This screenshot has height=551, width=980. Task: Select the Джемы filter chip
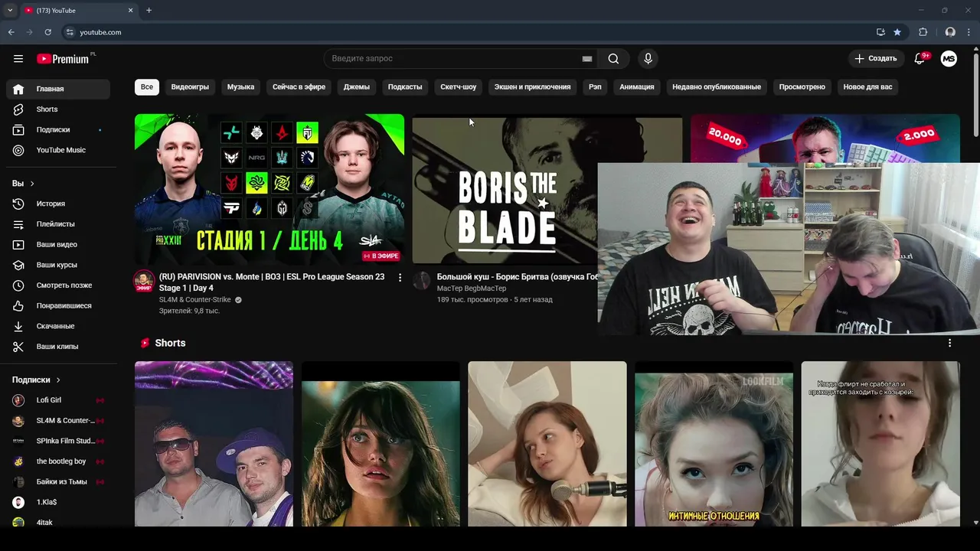tap(357, 87)
